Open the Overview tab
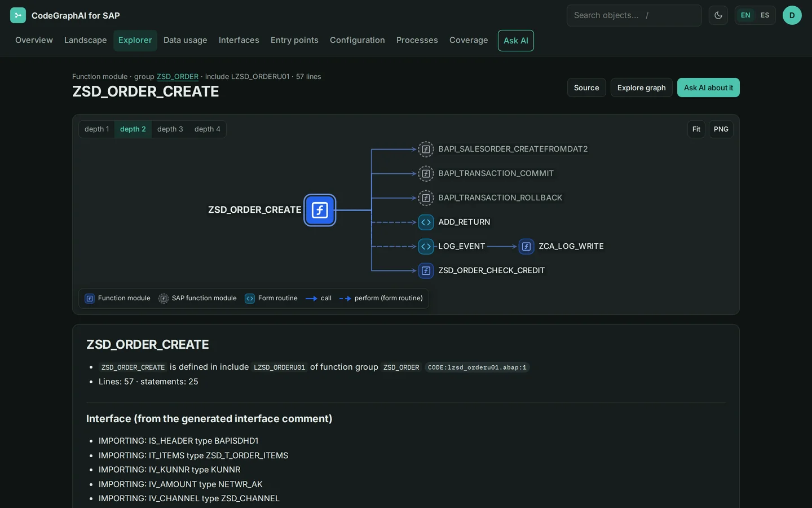 coord(34,40)
